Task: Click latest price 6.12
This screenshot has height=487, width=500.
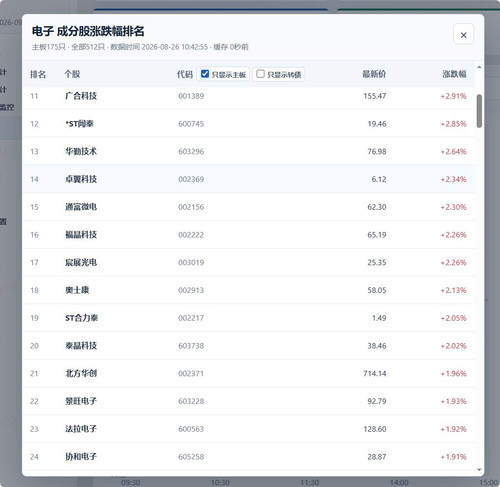Action: point(379,179)
